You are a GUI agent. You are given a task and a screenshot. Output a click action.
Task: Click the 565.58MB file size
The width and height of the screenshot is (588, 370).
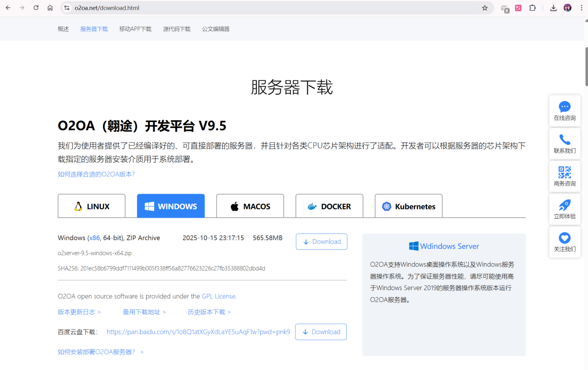(x=268, y=238)
